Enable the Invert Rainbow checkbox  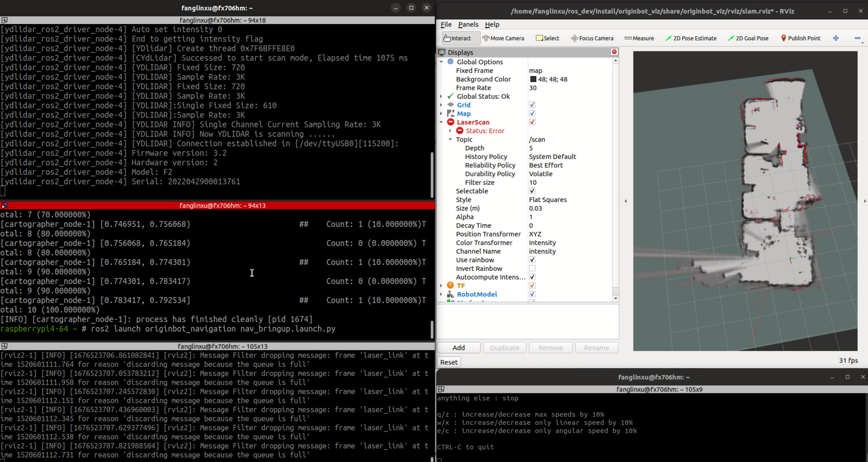click(x=532, y=268)
